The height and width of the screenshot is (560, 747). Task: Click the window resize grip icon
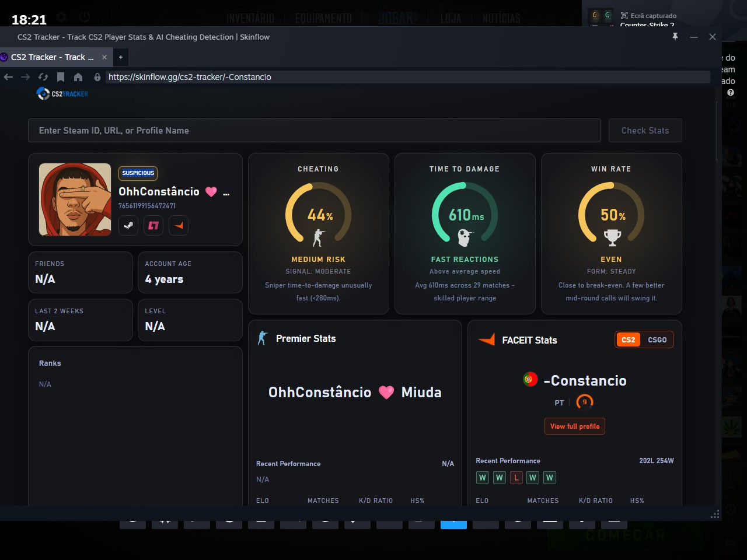coord(715,514)
